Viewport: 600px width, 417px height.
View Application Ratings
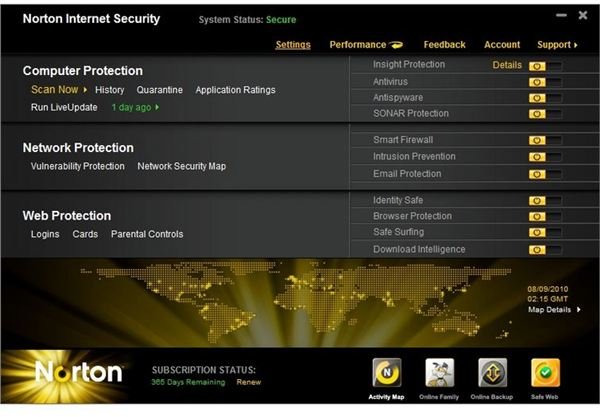pos(235,90)
